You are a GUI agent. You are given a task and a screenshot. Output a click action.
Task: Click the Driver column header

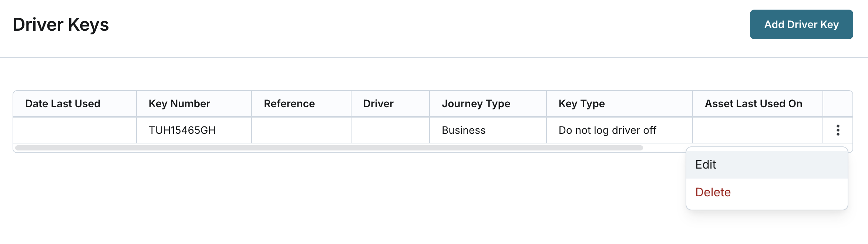tap(378, 104)
